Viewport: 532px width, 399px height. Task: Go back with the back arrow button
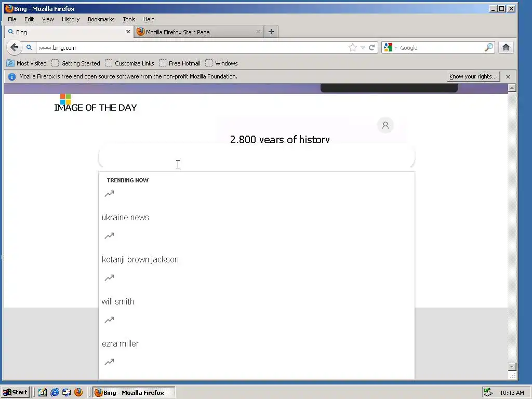click(14, 47)
